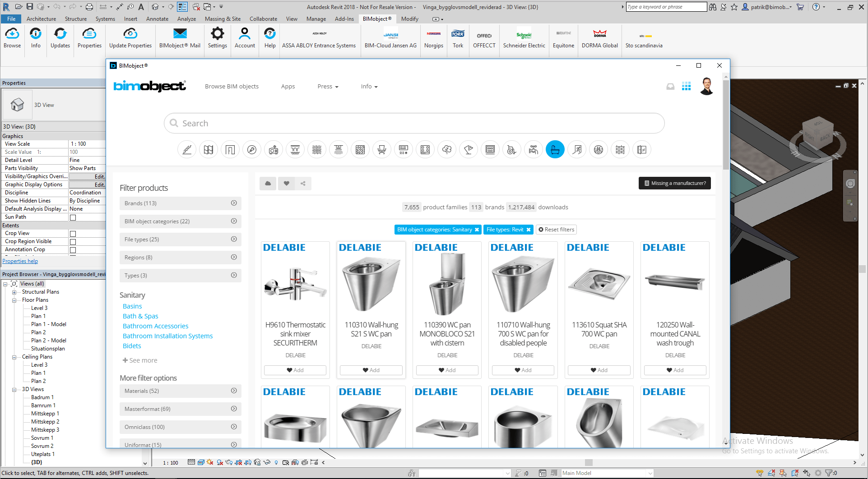Adjust the worksets selector in the status bar
868x479 pixels.
[x=465, y=473]
